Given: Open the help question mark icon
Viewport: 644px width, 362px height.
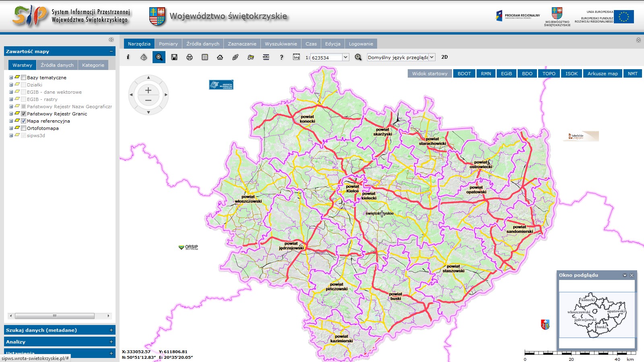Looking at the screenshot, I should point(281,57).
